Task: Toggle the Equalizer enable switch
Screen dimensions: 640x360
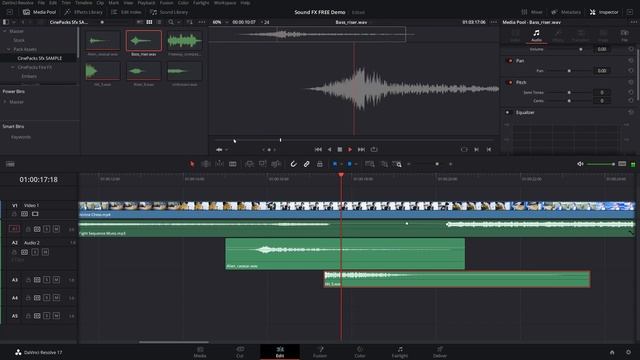Action: [508, 113]
